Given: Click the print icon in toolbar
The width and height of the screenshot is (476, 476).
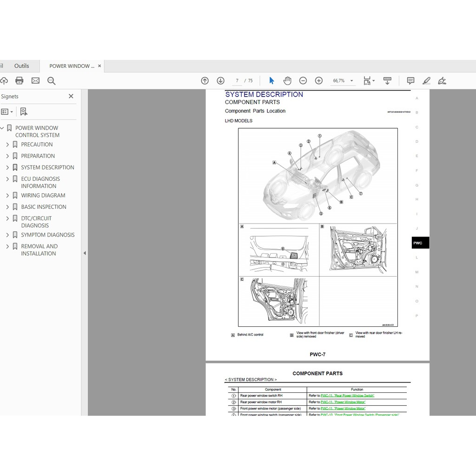Looking at the screenshot, I should [x=19, y=81].
